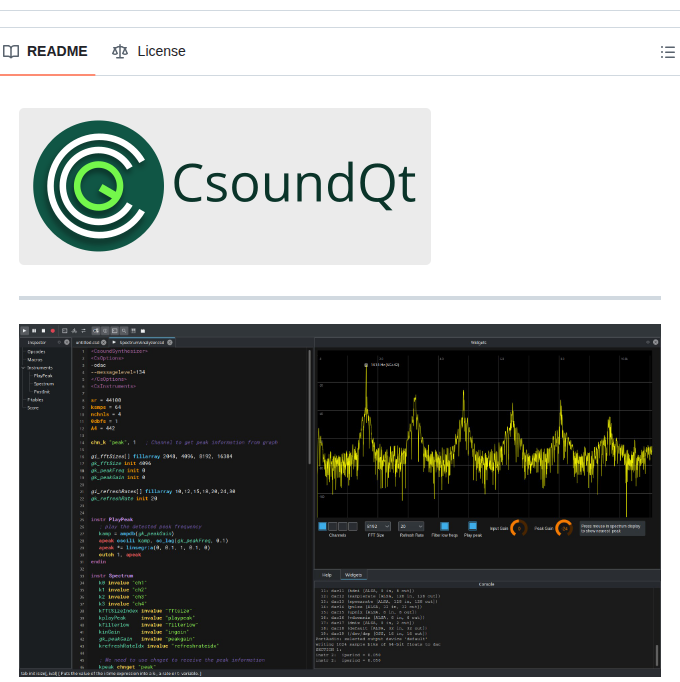Open the CsoundQt logo image

pyautogui.click(x=225, y=186)
